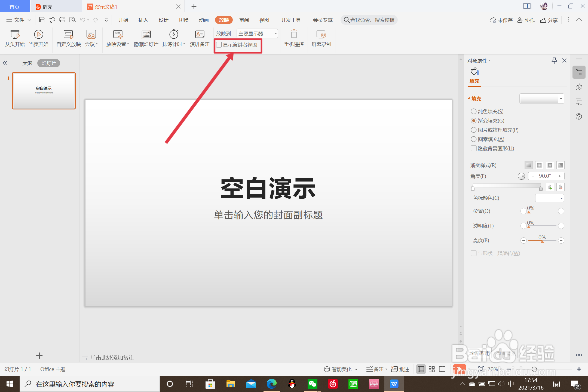The image size is (588, 392).
Task: Enable 显示演讲者视图 checkbox
Action: pos(219,45)
